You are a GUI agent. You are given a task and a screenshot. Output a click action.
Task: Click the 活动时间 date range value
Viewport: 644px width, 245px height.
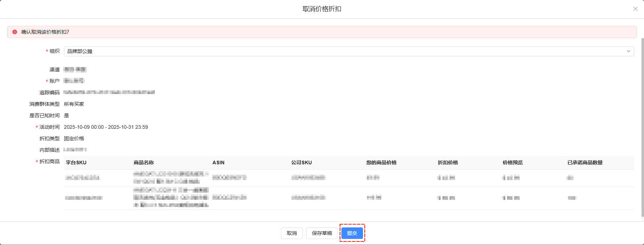point(106,127)
